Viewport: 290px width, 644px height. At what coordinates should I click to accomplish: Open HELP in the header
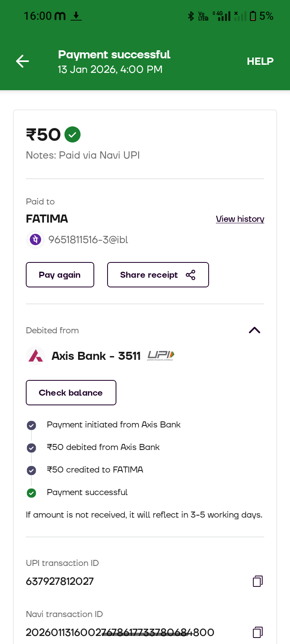click(260, 61)
